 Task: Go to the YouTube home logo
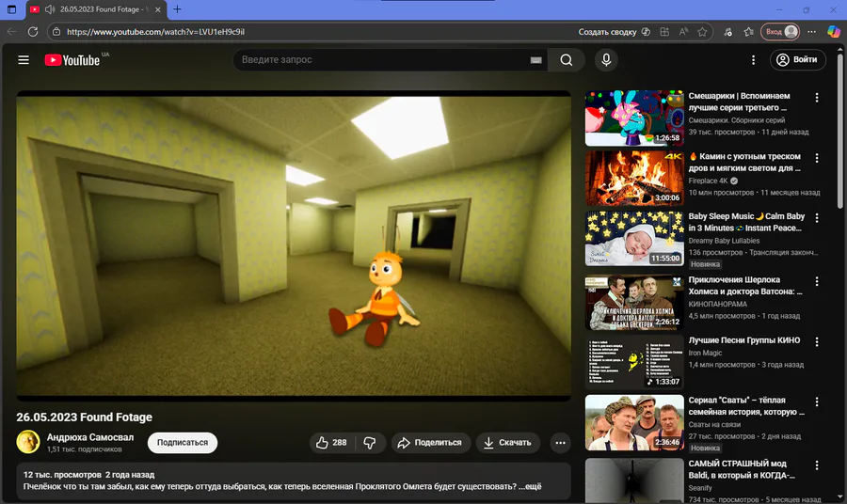(72, 60)
